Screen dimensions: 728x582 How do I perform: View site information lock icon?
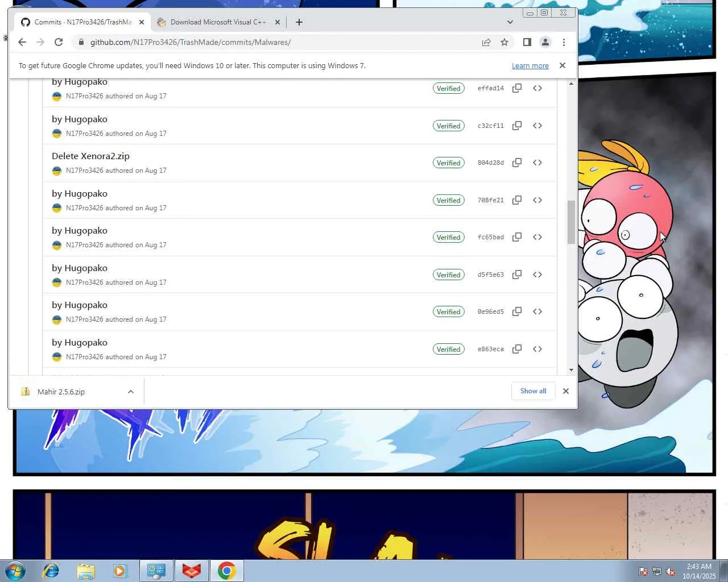point(81,42)
